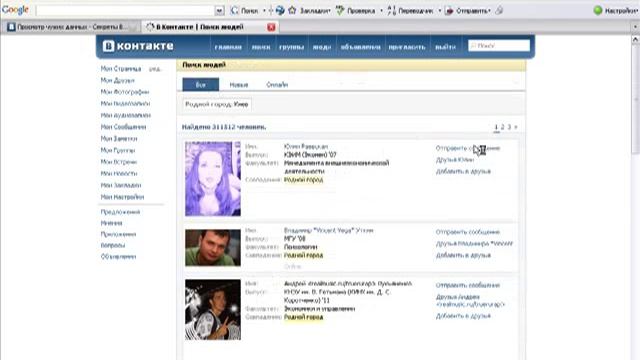The image size is (640, 360).
Task: Switch to the Онлайн results tab
Action: pos(277,85)
